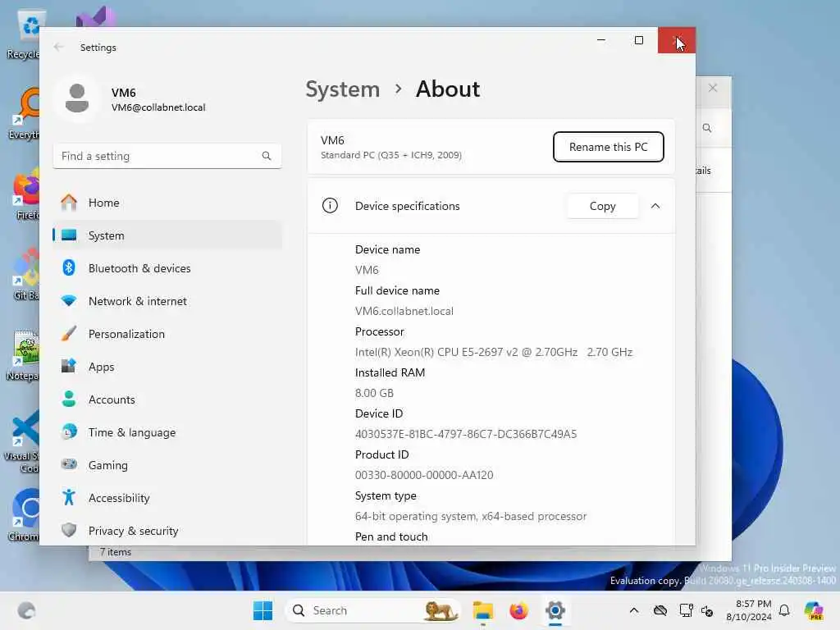Click the shield Privacy icon

69,530
